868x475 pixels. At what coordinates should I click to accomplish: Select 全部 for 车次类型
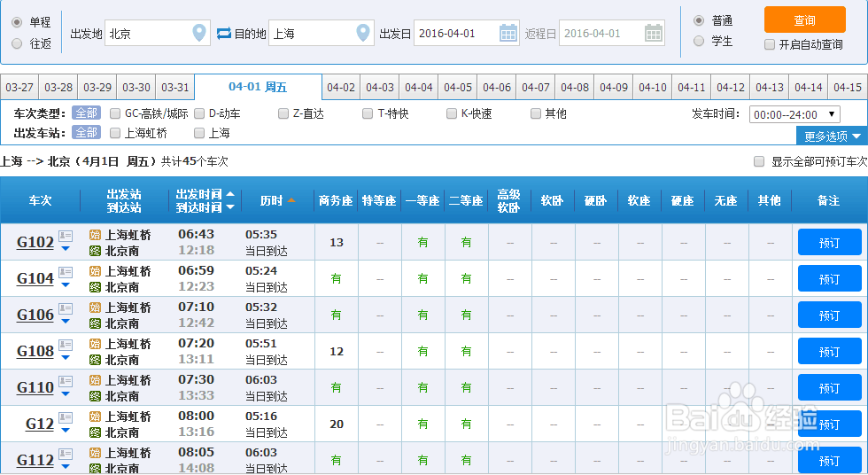tap(87, 113)
